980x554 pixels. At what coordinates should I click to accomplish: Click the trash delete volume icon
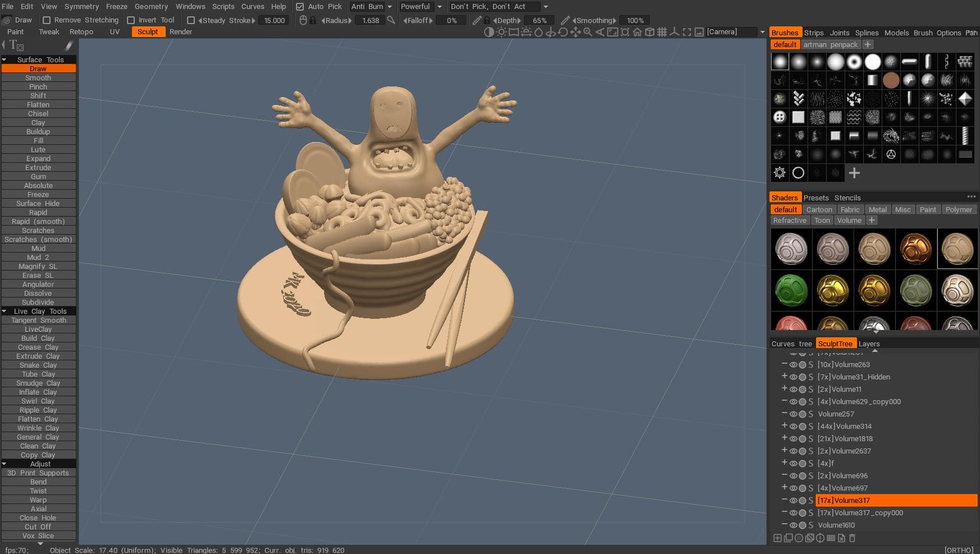click(x=852, y=538)
